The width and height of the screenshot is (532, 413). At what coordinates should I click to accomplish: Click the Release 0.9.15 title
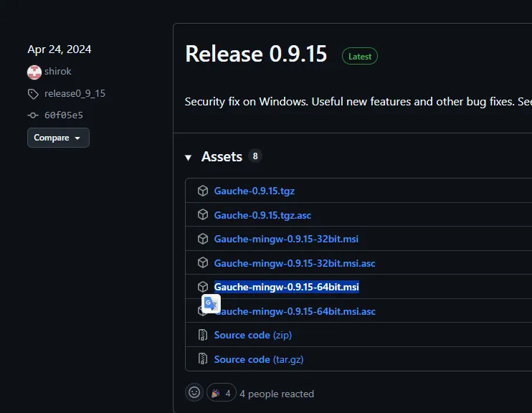coord(256,54)
